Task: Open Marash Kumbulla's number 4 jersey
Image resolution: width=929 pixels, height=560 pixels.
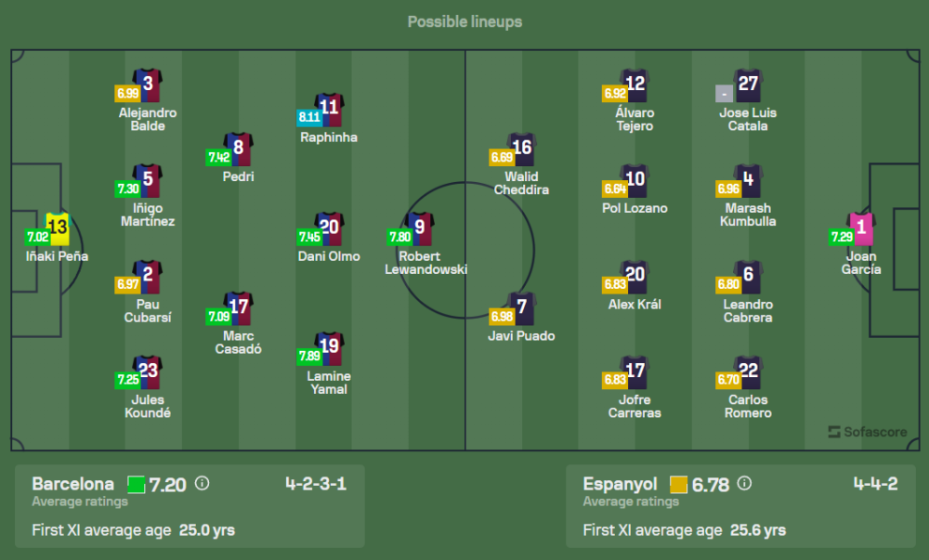Action: [748, 179]
